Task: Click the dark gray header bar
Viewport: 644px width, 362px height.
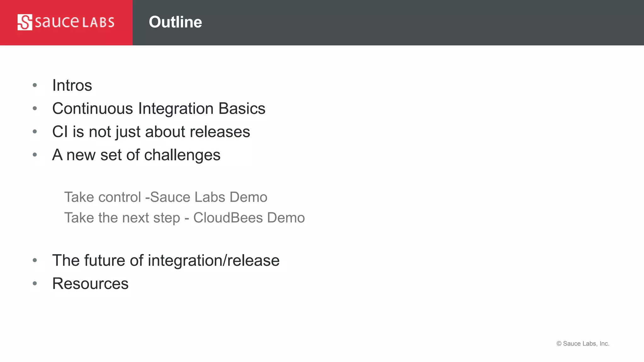Action: point(409,22)
